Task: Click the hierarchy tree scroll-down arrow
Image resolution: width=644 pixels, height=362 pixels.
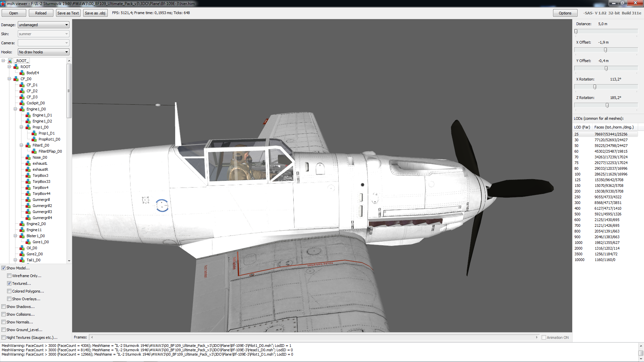Action: pyautogui.click(x=69, y=261)
